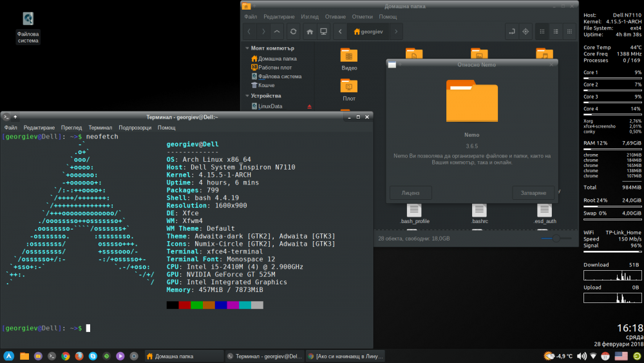This screenshot has width=644, height=363.
Task: Click the volume speaker tray icon
Action: [x=582, y=356]
